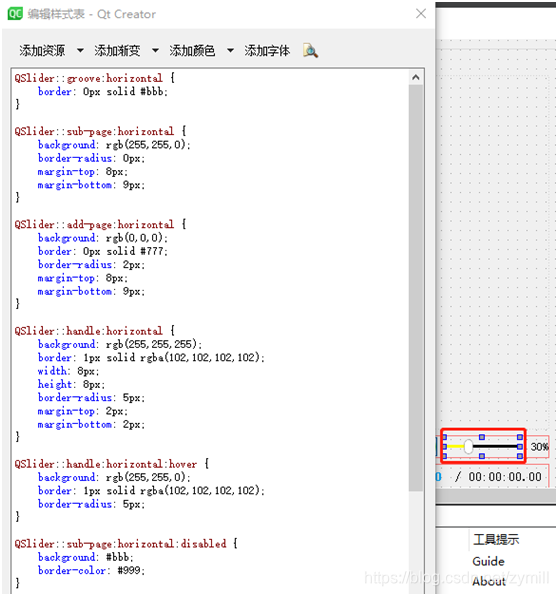Expand the 添加颜色 dropdown arrow
Screen dimensions: 558x596
click(230, 50)
